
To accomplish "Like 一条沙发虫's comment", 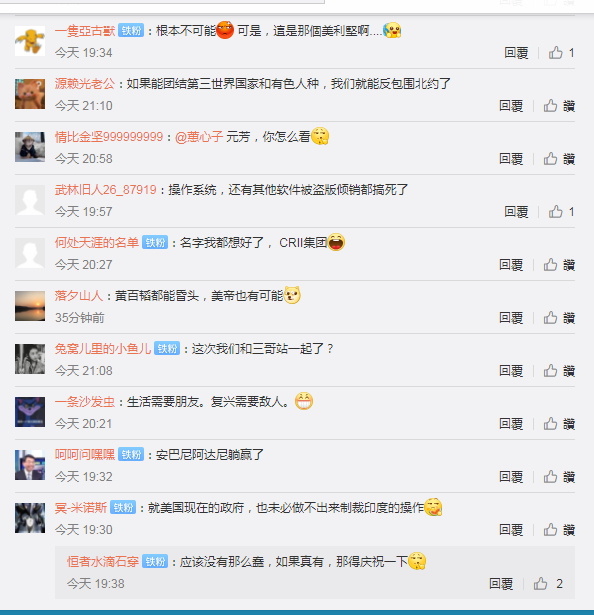I will point(559,424).
